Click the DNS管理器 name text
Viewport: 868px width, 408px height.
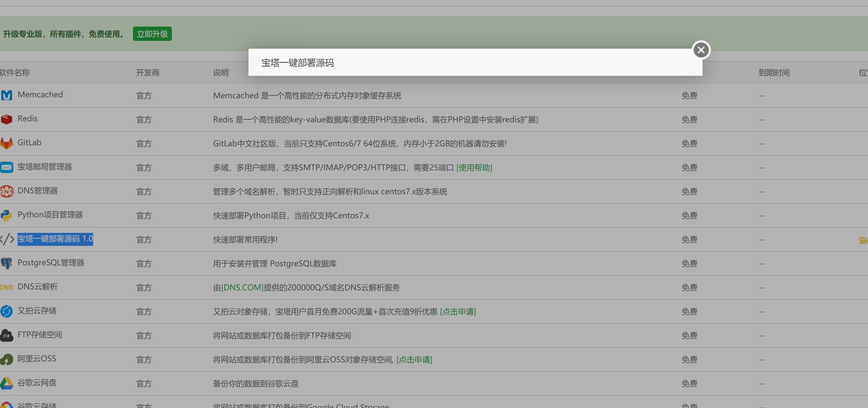tap(37, 190)
